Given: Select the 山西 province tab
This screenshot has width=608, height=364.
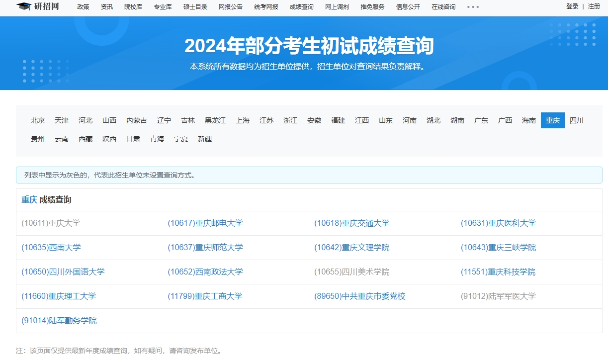Looking at the screenshot, I should coord(109,120).
